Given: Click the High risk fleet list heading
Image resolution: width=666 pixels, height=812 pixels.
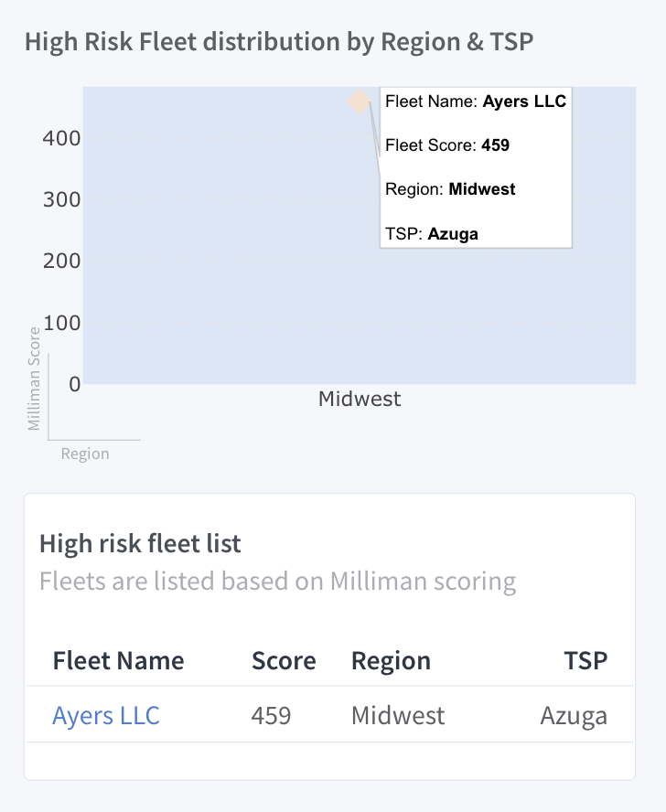Looking at the screenshot, I should pyautogui.click(x=140, y=544).
